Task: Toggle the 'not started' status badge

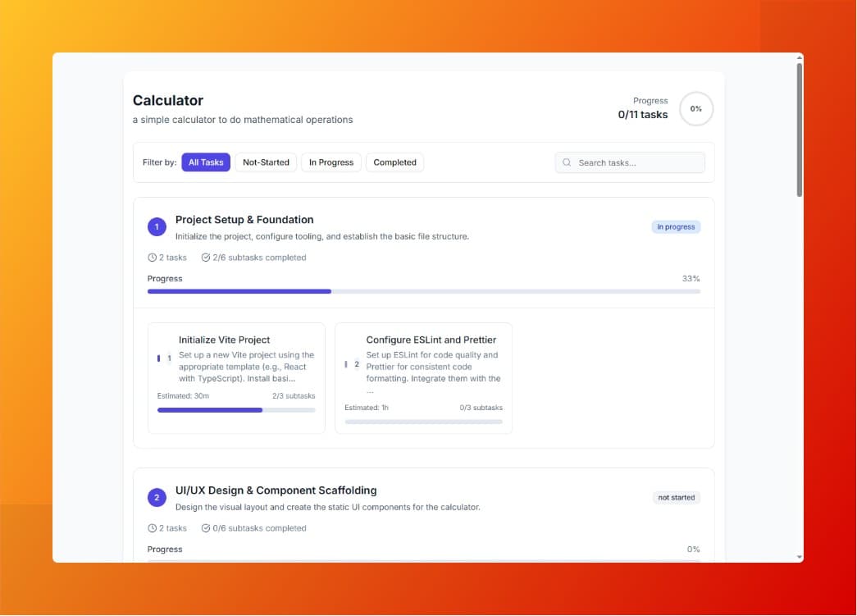Action: [x=677, y=497]
